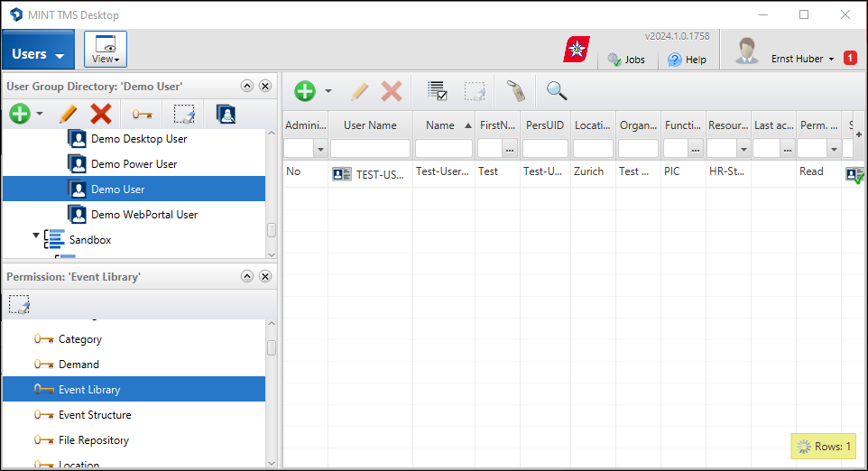This screenshot has width=868, height=471.
Task: Click clear selection icon in directory toolbar
Action: (184, 114)
